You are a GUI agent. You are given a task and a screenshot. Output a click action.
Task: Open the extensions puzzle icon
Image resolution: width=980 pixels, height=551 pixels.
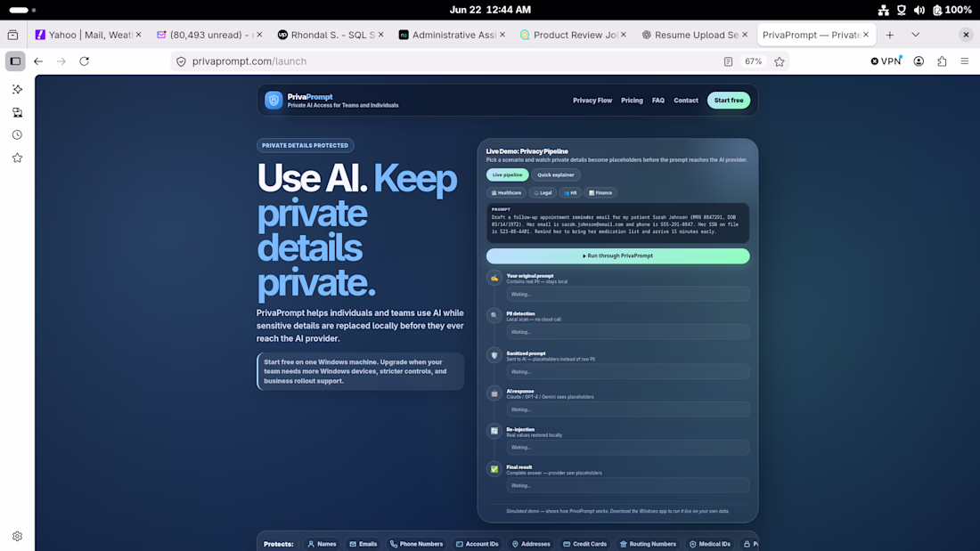(x=942, y=61)
